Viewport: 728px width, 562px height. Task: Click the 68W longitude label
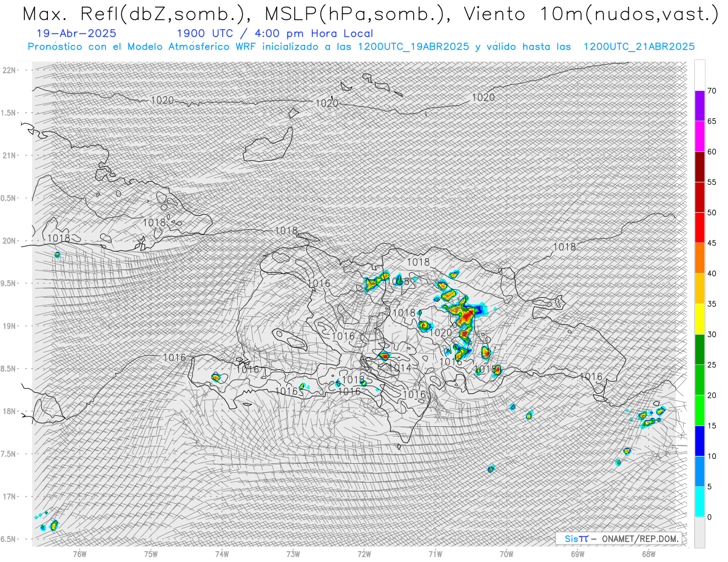coord(649,554)
